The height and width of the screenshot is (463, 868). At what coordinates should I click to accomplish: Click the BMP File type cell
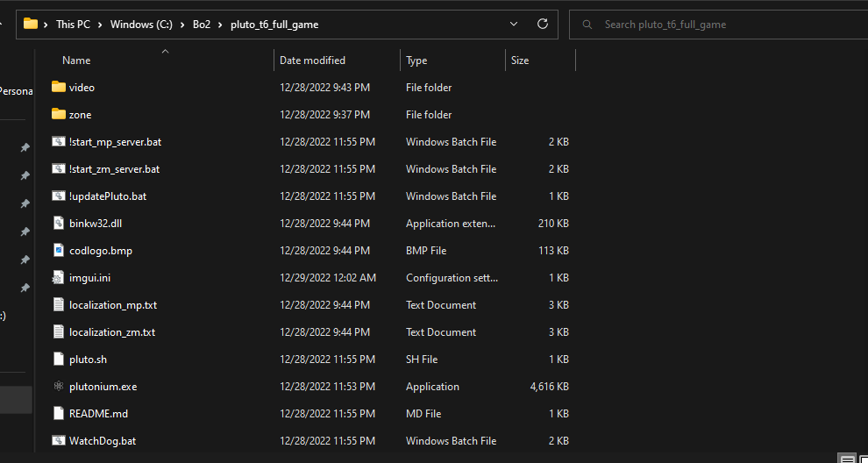point(426,250)
